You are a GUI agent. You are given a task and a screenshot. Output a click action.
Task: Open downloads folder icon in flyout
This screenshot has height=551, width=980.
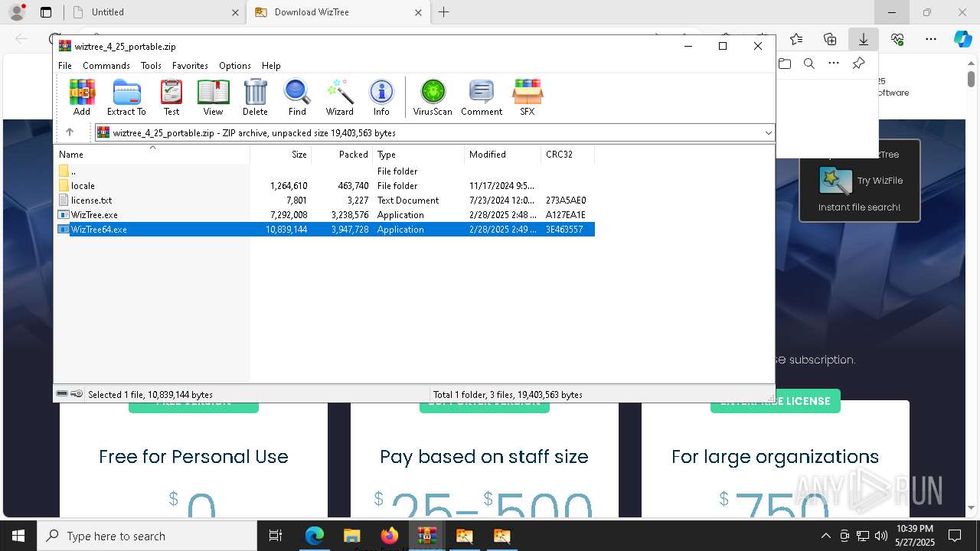pos(785,64)
